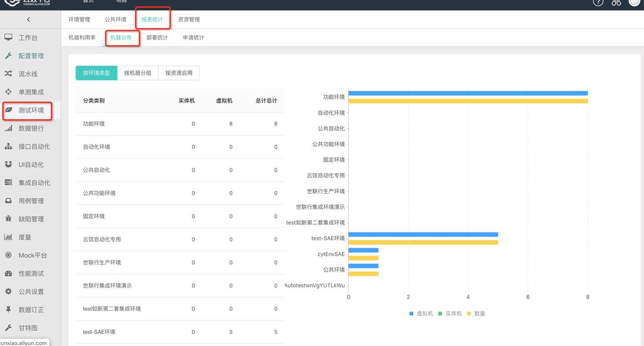
Task: Open 缺陷管理 in the sidebar
Action: point(31,219)
